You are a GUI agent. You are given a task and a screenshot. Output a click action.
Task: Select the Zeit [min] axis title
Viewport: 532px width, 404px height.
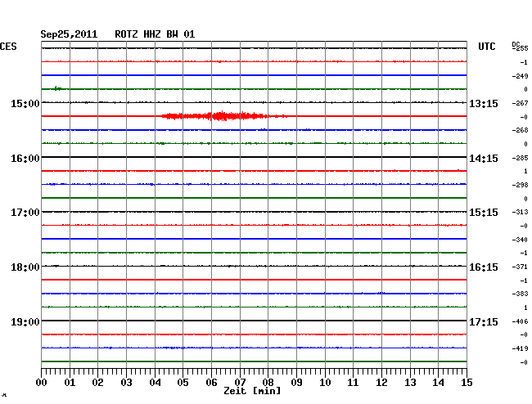[252, 391]
